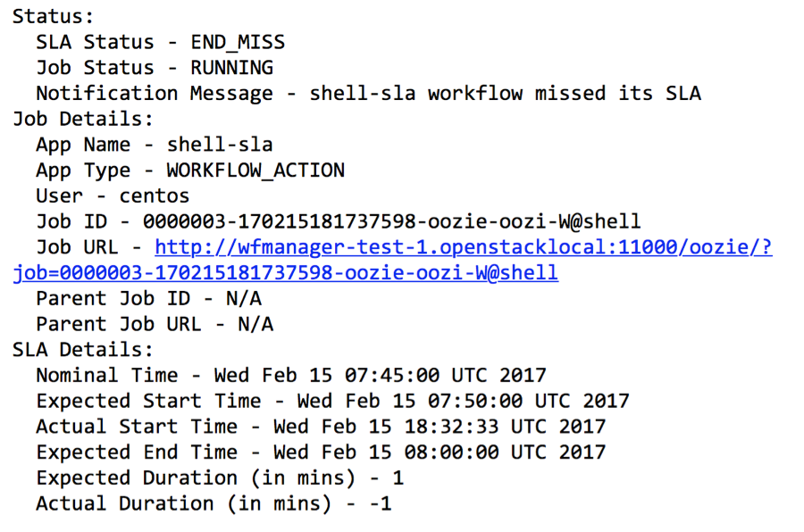Click the Actual Start Time line

[320, 427]
